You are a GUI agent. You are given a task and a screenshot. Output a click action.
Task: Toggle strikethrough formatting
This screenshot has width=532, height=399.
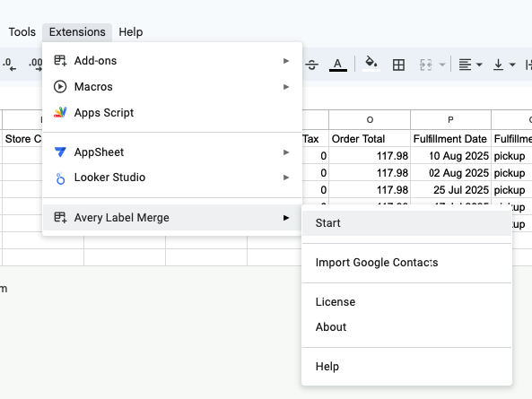pyautogui.click(x=312, y=65)
